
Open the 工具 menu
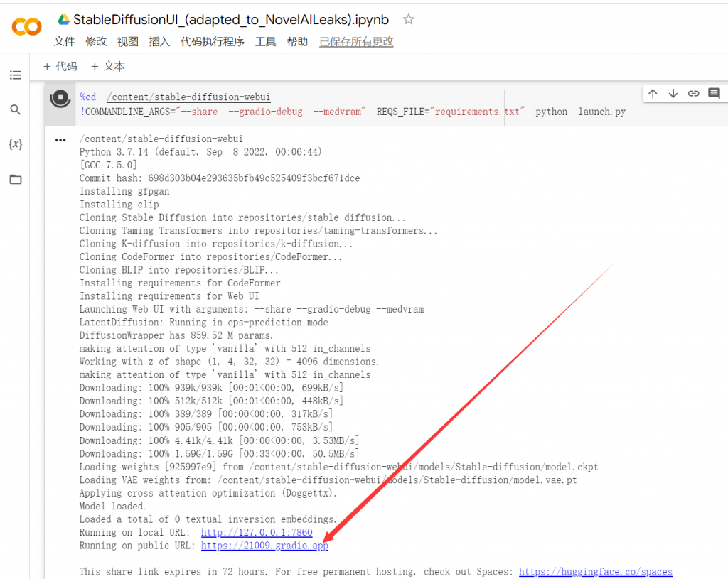265,42
